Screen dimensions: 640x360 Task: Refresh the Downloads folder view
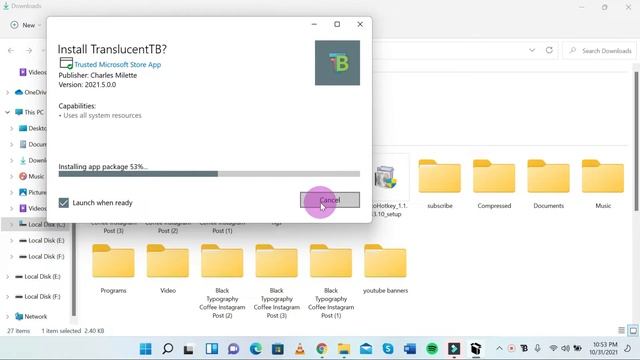[x=549, y=50]
